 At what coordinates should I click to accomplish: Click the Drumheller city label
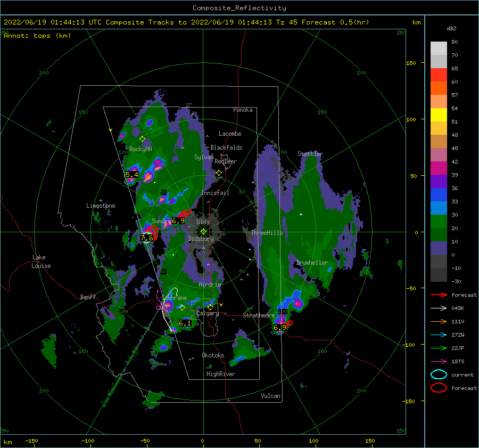[x=312, y=263]
